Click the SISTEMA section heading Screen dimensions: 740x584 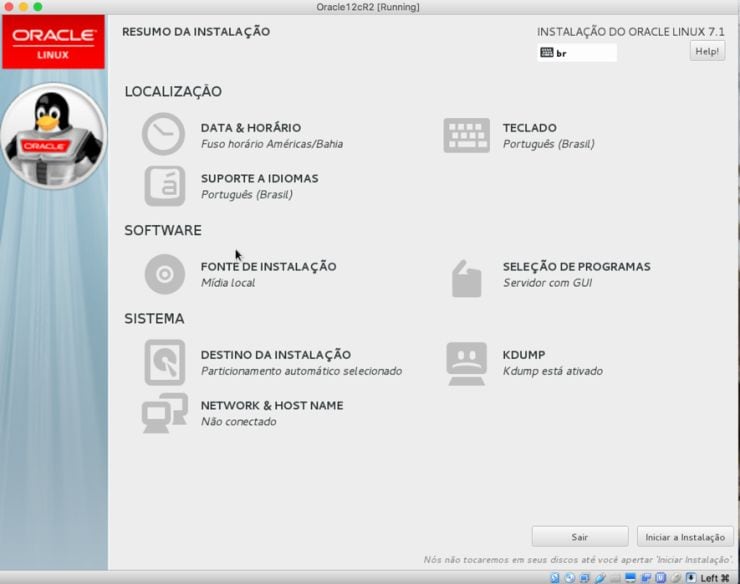pos(154,318)
